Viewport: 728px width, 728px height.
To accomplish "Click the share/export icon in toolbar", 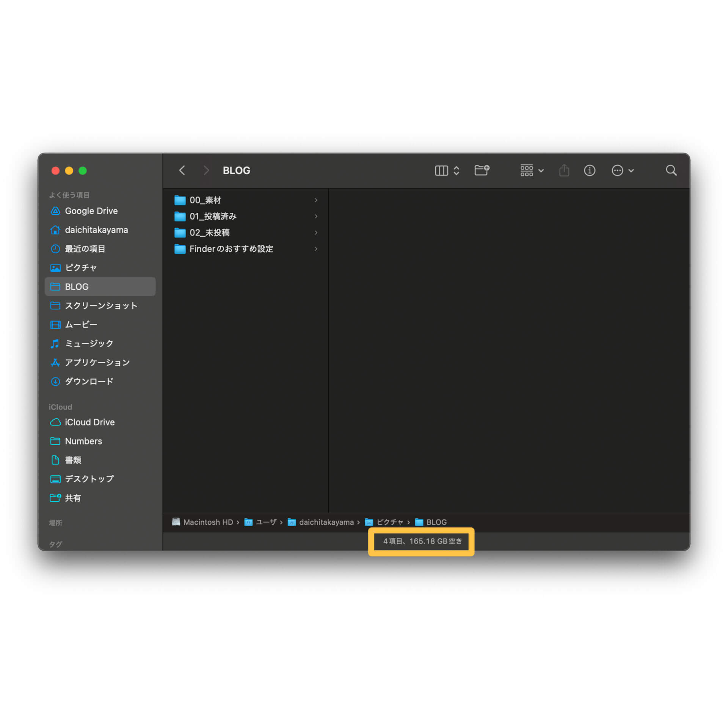I will (566, 171).
